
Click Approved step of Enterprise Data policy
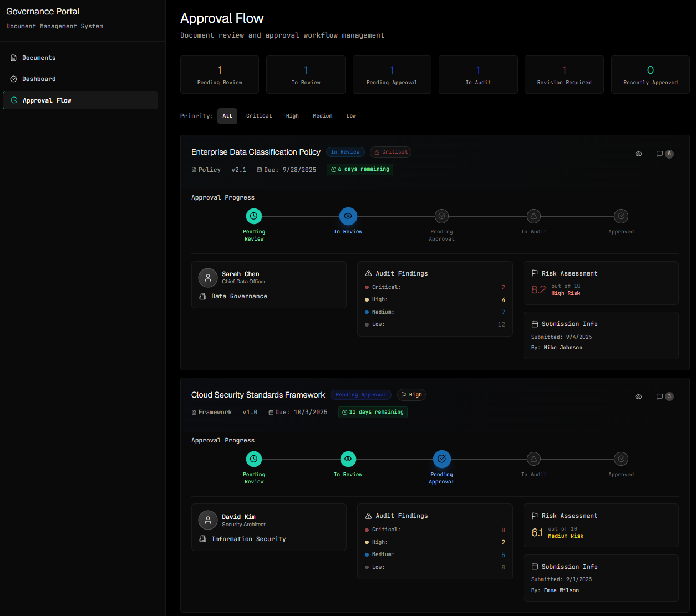[621, 216]
